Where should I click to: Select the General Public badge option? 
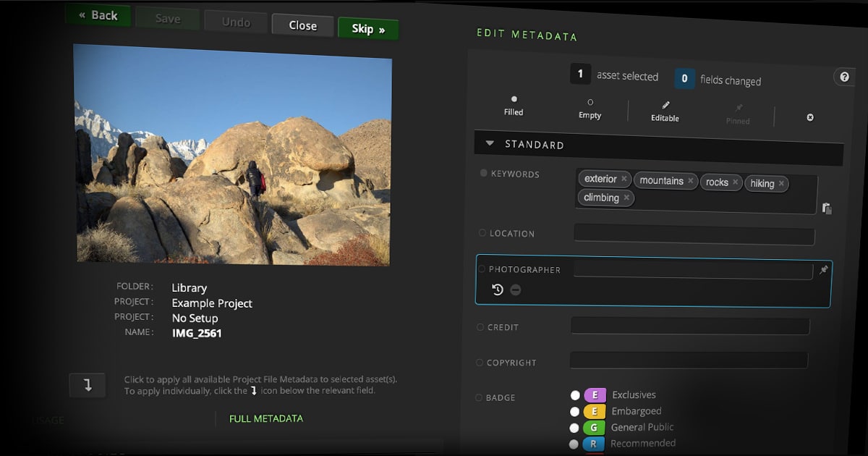pos(574,428)
